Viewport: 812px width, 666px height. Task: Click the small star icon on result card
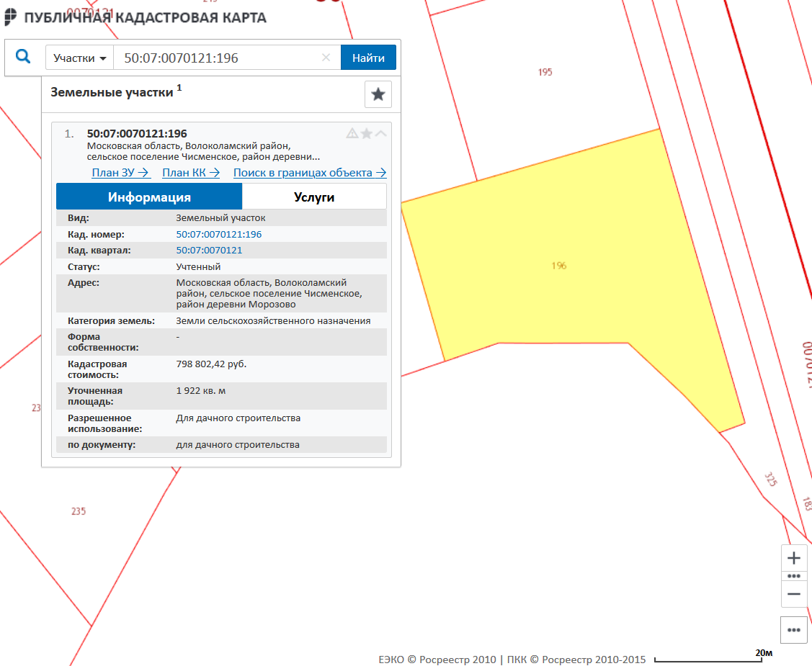click(x=367, y=133)
